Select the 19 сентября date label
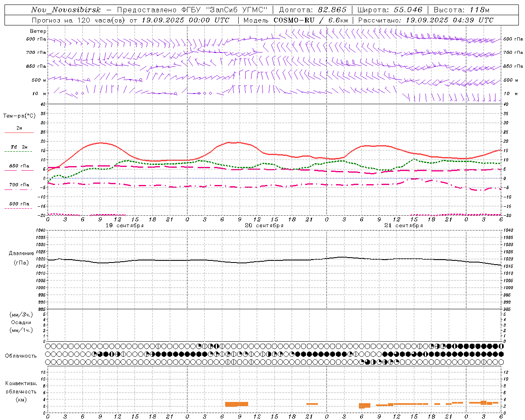 pos(125,226)
